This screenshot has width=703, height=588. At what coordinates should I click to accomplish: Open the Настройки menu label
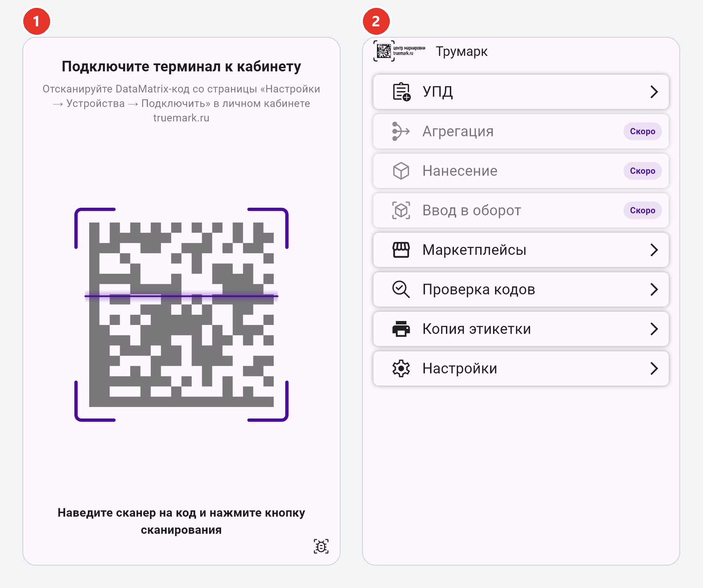coord(460,368)
